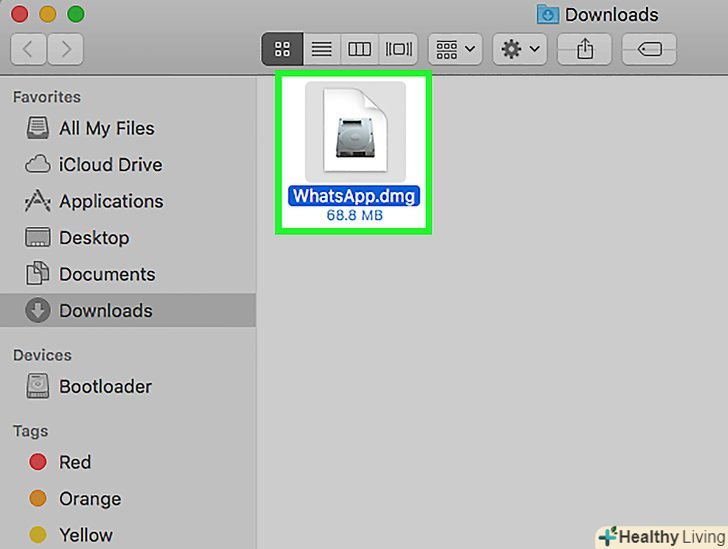Go back with the left arrow button

click(28, 49)
